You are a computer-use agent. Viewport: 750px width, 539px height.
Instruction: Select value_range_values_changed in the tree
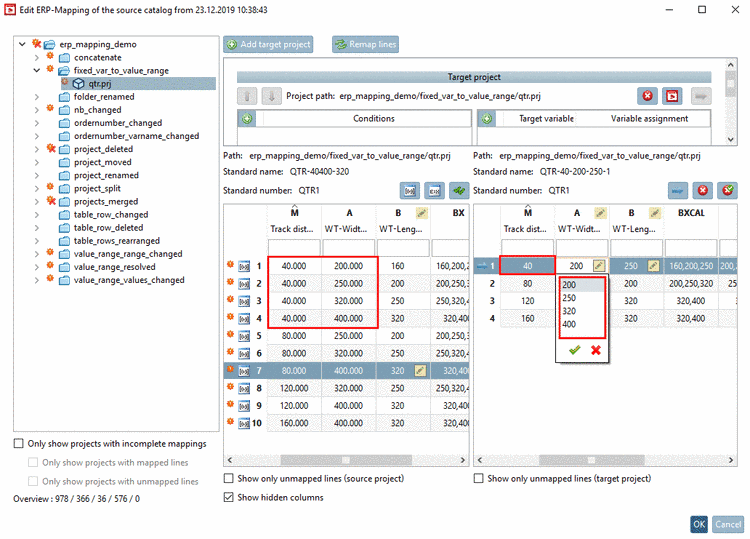coord(129,280)
